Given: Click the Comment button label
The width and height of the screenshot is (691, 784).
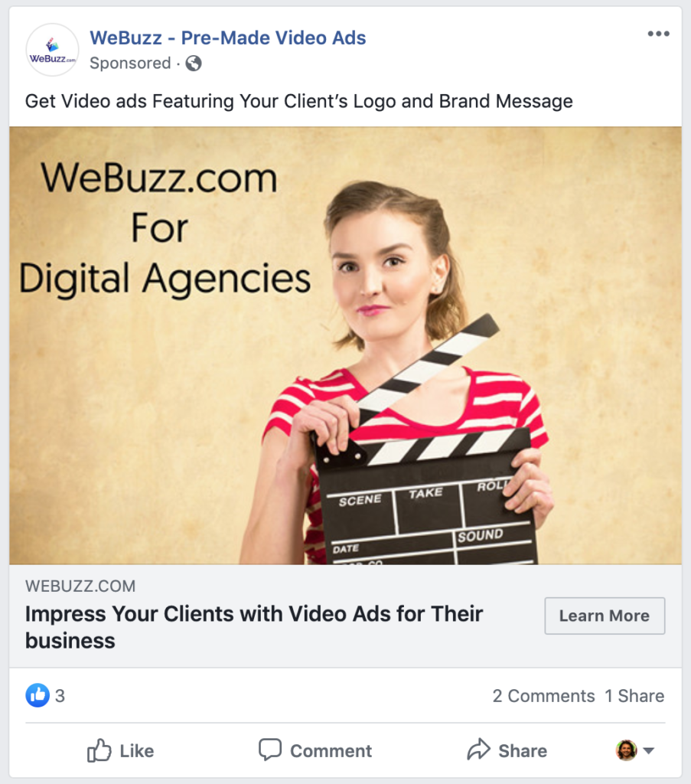Looking at the screenshot, I should point(331,750).
